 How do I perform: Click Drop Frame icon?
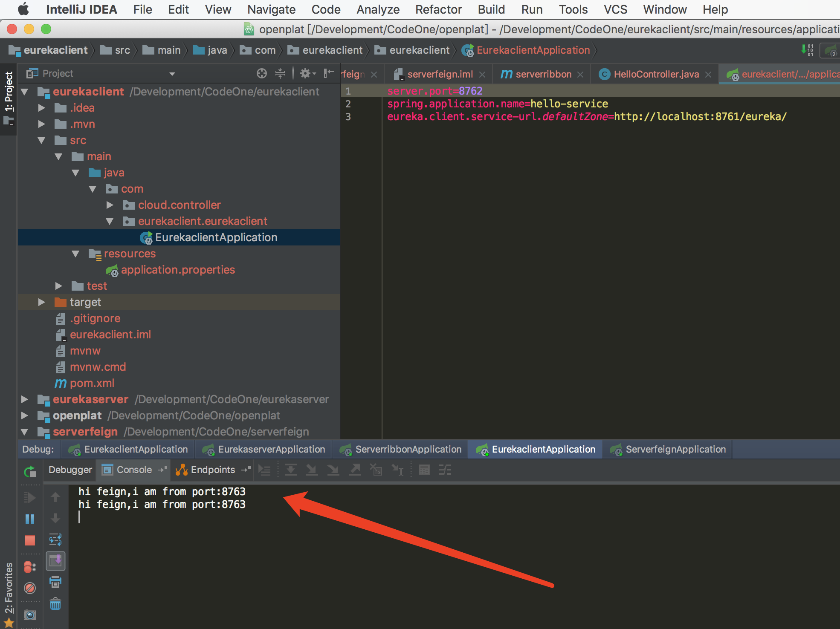[x=376, y=470]
